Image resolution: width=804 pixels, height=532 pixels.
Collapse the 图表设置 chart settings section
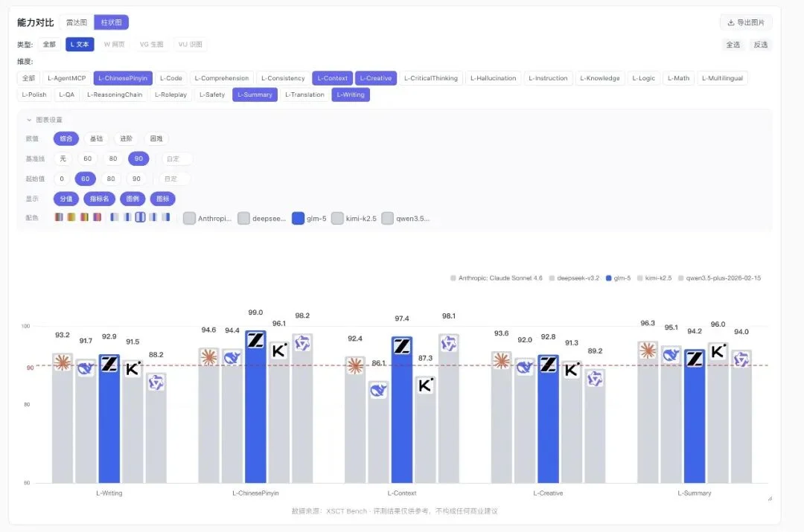coord(45,120)
